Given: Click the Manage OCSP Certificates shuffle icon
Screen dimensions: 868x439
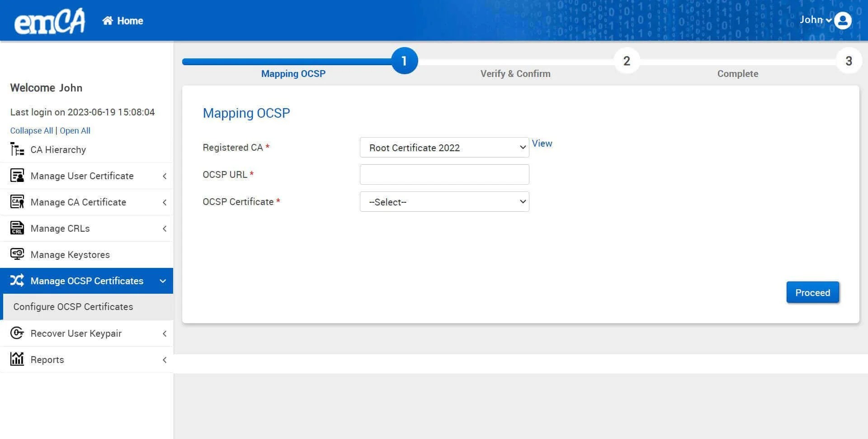Looking at the screenshot, I should [17, 281].
